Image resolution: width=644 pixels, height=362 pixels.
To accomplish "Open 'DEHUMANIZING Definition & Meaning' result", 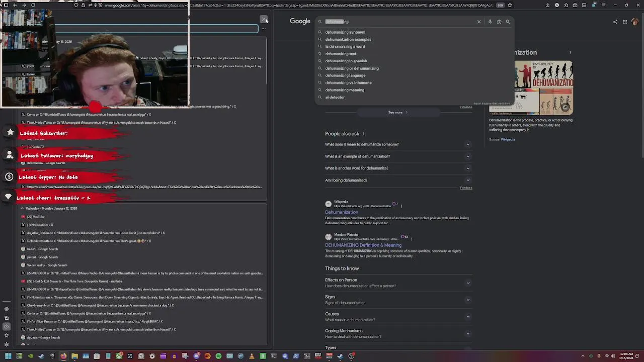I will coord(363,245).
